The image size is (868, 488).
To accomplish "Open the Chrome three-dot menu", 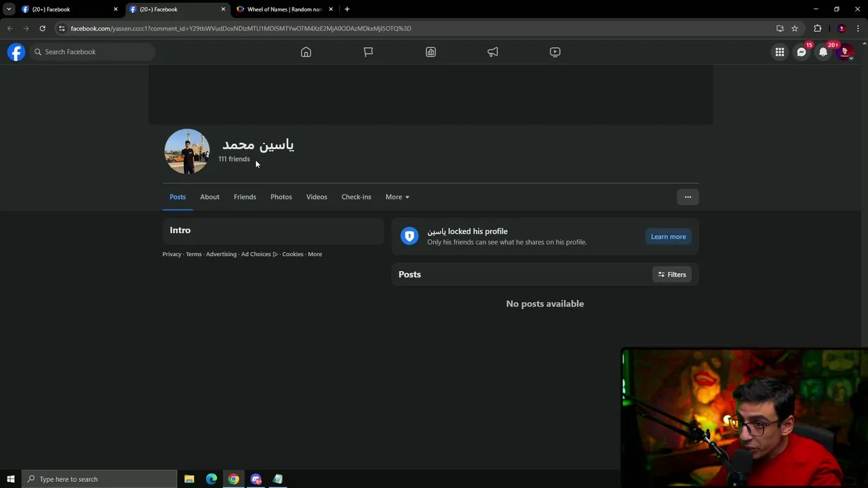I will tap(858, 28).
